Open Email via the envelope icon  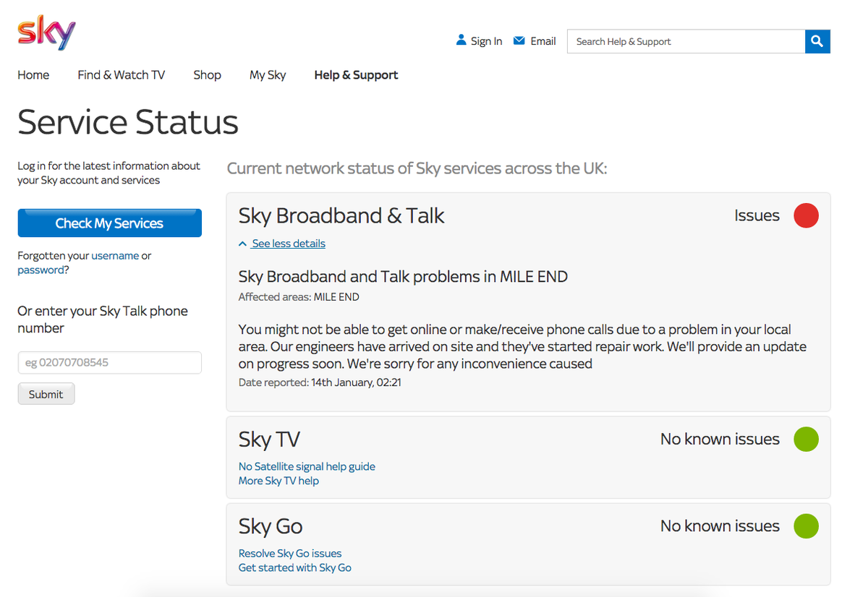(518, 40)
